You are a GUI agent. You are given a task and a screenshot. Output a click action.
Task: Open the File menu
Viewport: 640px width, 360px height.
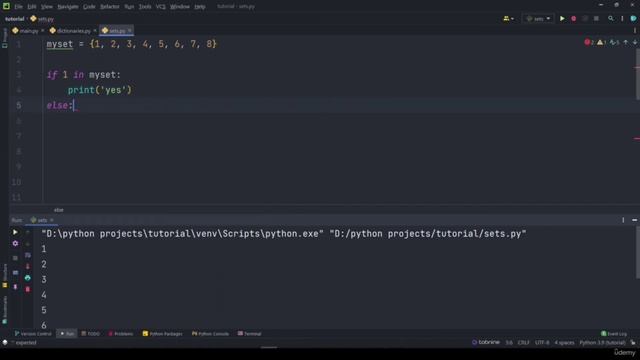[18, 7]
